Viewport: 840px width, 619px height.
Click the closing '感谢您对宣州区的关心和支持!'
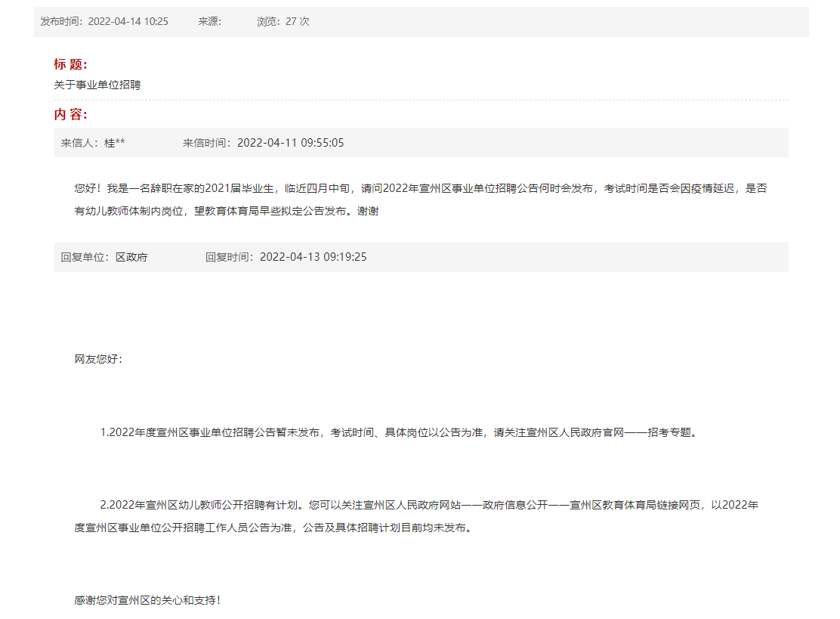(147, 600)
